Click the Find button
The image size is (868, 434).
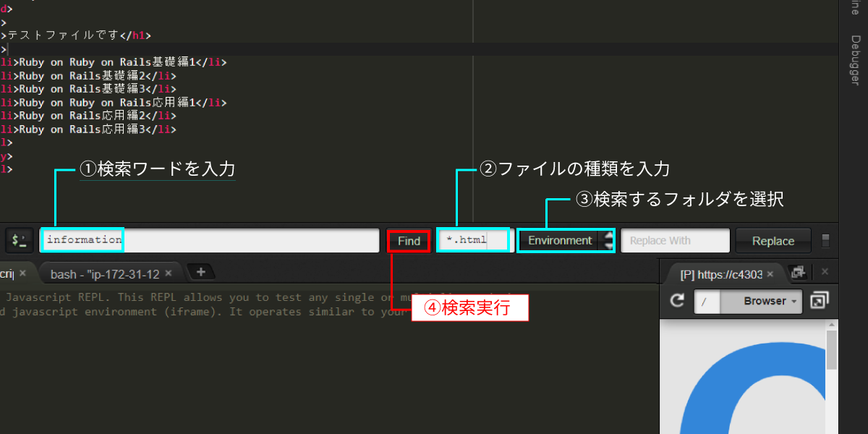point(409,241)
